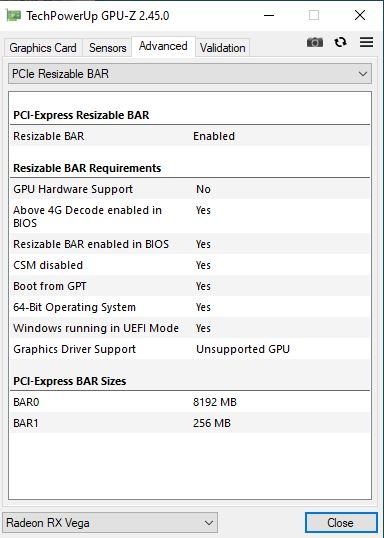Minimize the GPU-Z window
The width and height of the screenshot is (384, 538).
coord(269,15)
